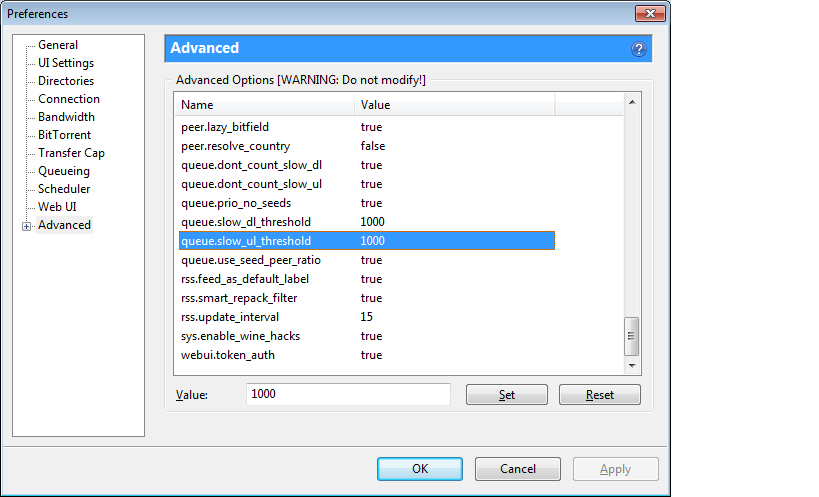
Task: Select sys.enable_wine_hacks row
Action: tap(367, 336)
